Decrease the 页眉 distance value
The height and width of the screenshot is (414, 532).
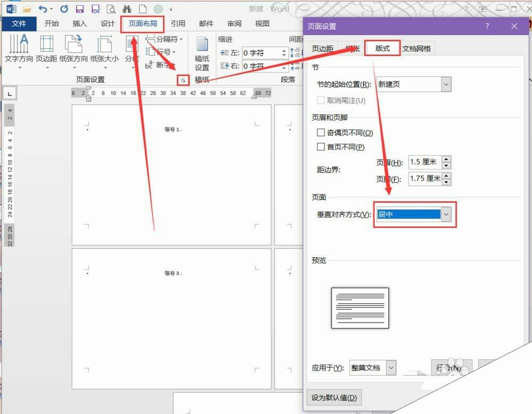(446, 165)
